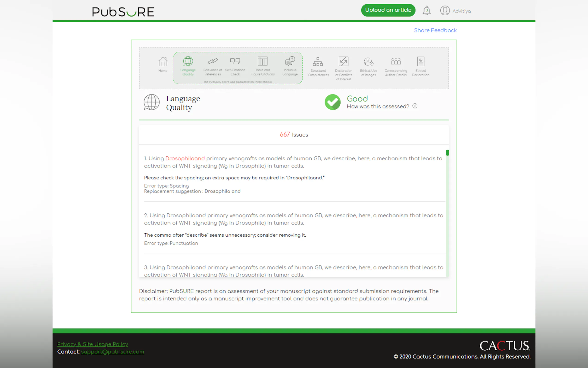Open Privacy & Site Usage Policy link
Viewport: 588px width, 368px height.
[92, 344]
